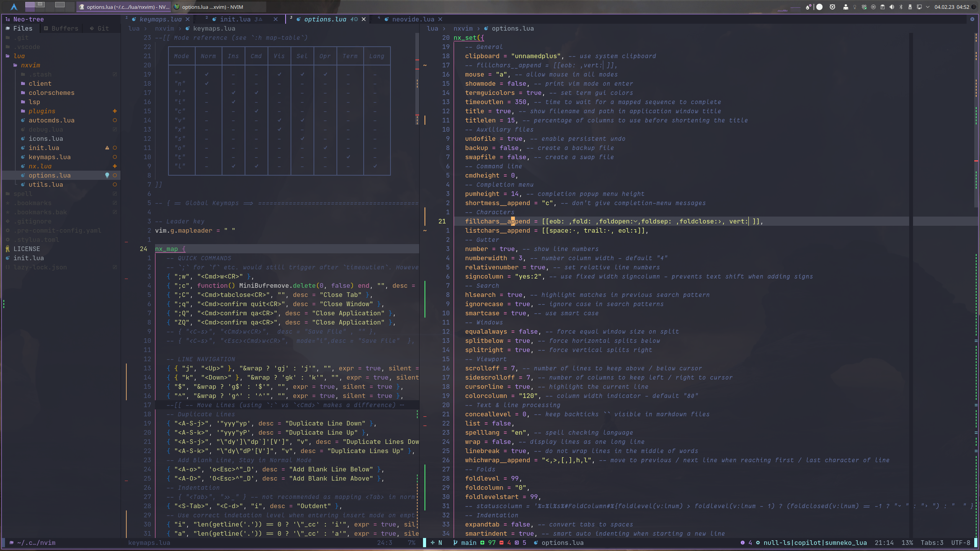Switch to the init.lua editor tab
The width and height of the screenshot is (980, 551).
tap(234, 19)
